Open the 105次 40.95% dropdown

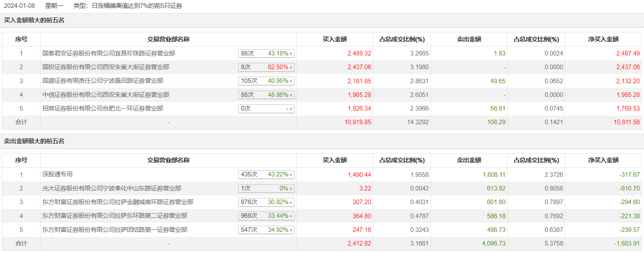point(266,81)
